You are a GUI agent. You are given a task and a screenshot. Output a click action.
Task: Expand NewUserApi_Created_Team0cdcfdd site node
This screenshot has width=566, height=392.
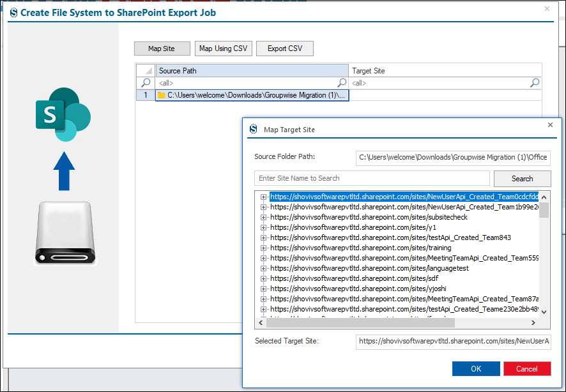(x=263, y=197)
